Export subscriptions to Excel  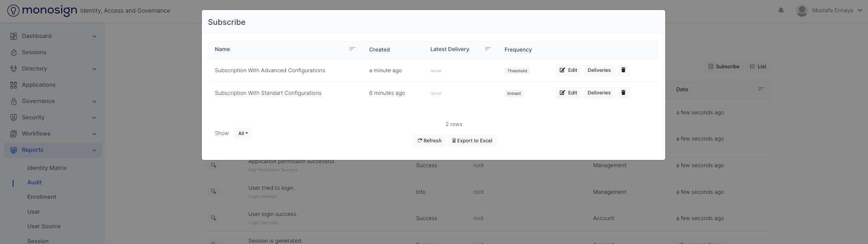click(x=472, y=141)
